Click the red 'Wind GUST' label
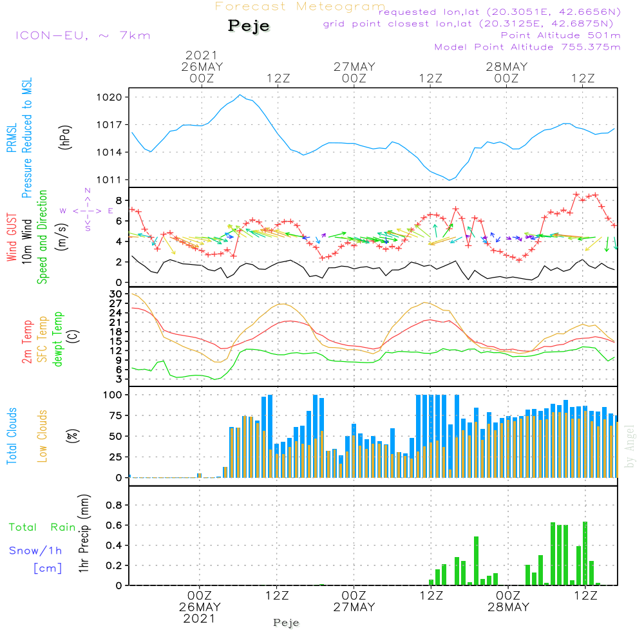Viewport: 644px width, 644px height. coord(12,238)
